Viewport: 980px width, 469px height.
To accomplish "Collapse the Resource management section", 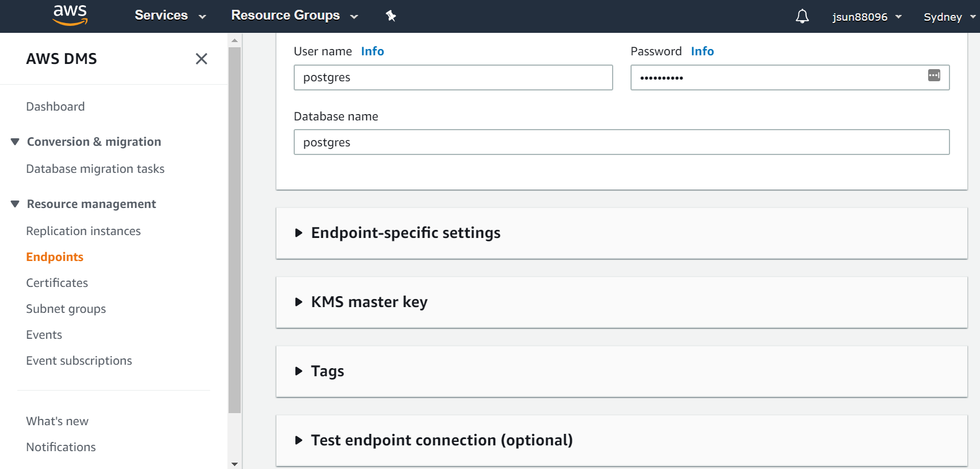I will pos(16,204).
